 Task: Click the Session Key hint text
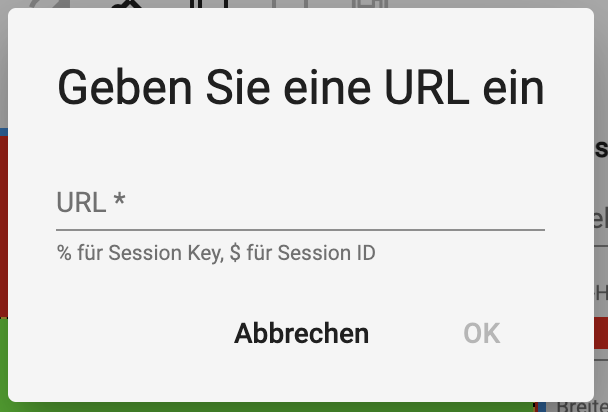tap(216, 253)
